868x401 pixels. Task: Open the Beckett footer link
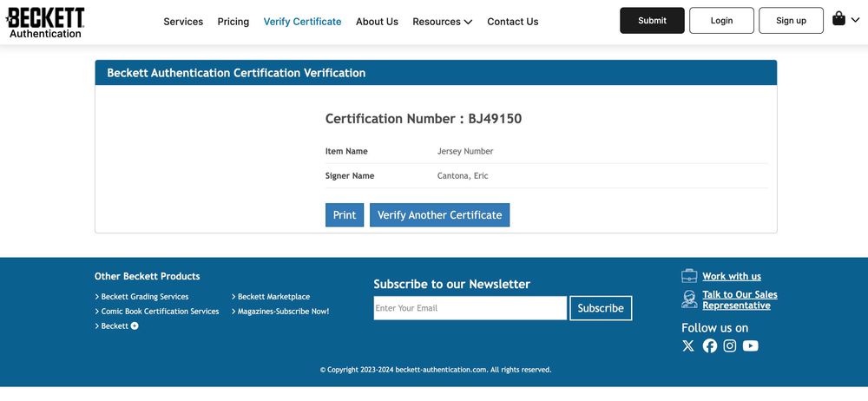point(115,326)
